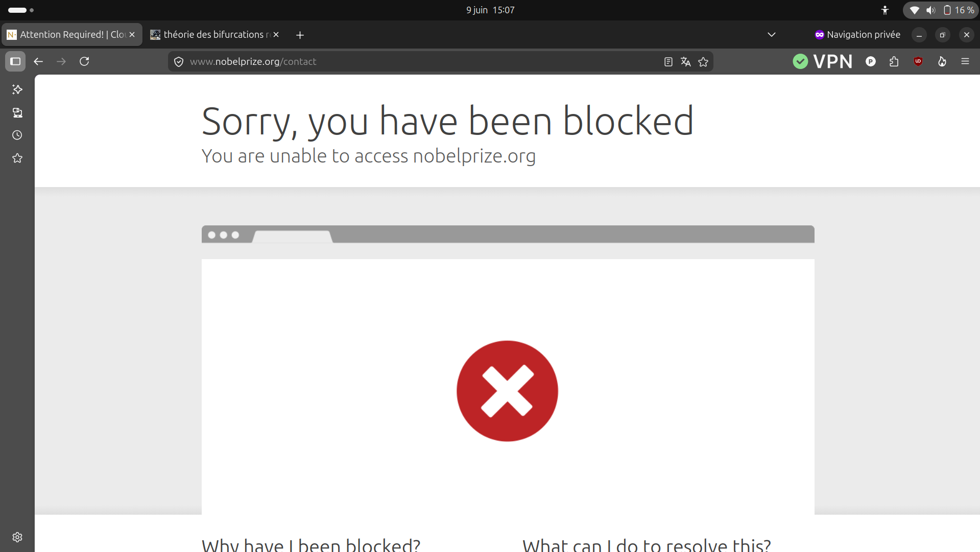Click the 'You are unable to access nobelprize.org' text
Viewport: 980px width, 552px height.
pyautogui.click(x=369, y=156)
